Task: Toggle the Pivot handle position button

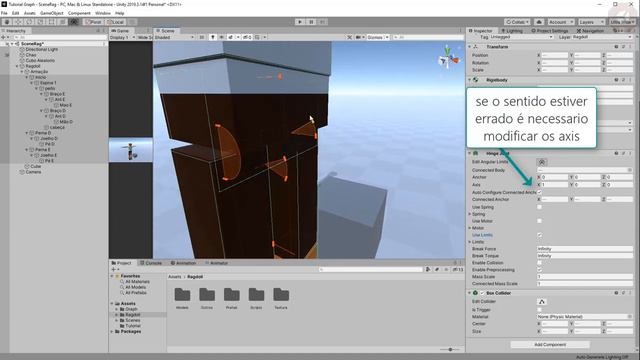Action: pos(93,22)
